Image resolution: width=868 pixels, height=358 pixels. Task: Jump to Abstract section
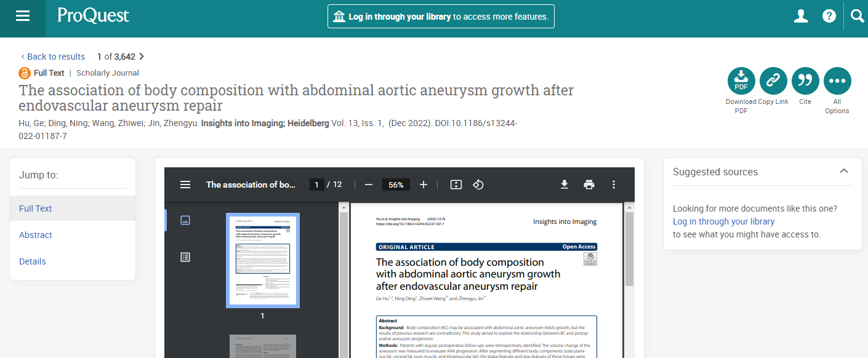(36, 235)
